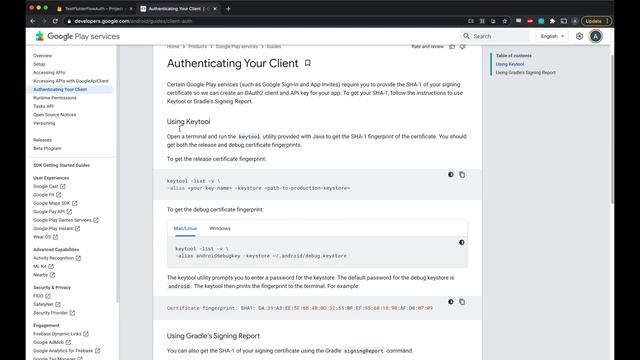The image size is (640, 360).
Task: Go back using the browser back arrow
Action: (33, 21)
